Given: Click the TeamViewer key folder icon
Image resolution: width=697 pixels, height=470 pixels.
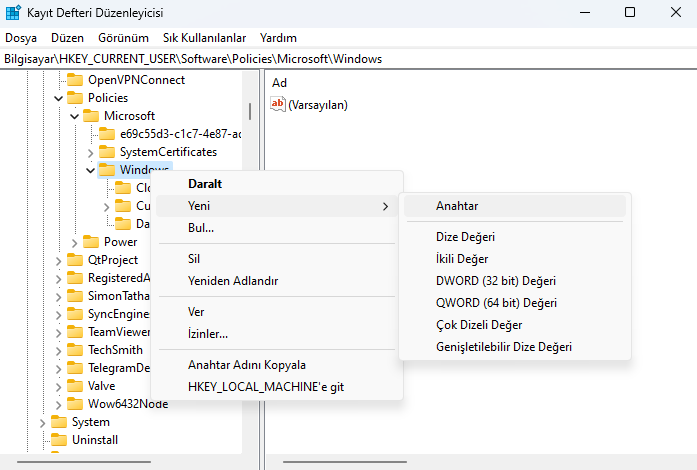Looking at the screenshot, I should 76,332.
